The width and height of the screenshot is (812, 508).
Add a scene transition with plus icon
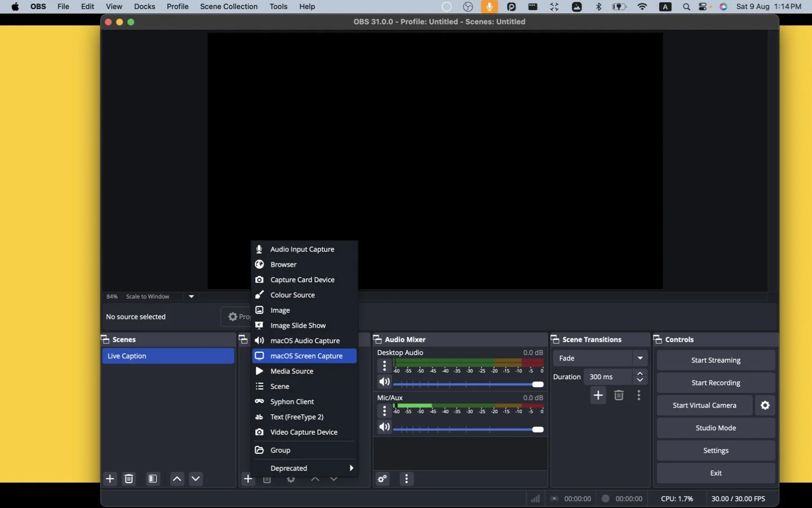pos(598,395)
